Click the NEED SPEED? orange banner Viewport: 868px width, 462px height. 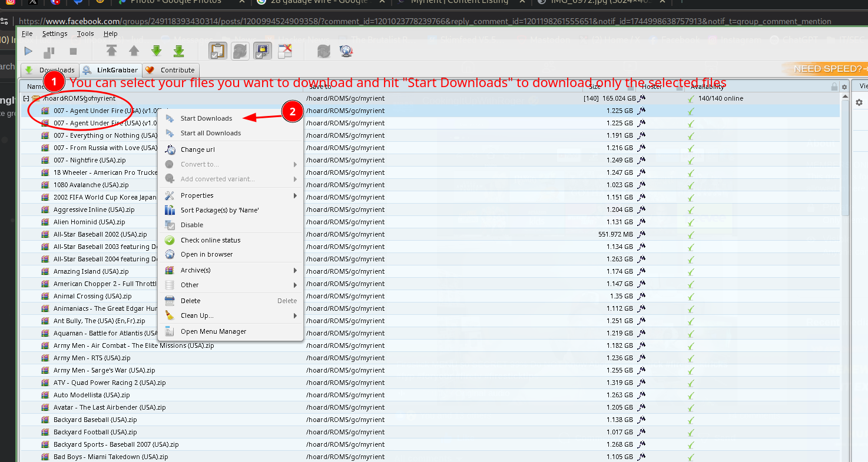click(824, 69)
